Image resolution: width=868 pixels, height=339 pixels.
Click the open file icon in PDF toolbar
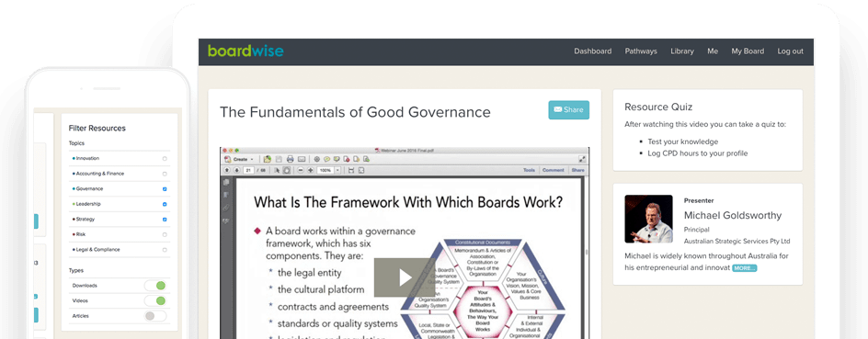[x=268, y=159]
